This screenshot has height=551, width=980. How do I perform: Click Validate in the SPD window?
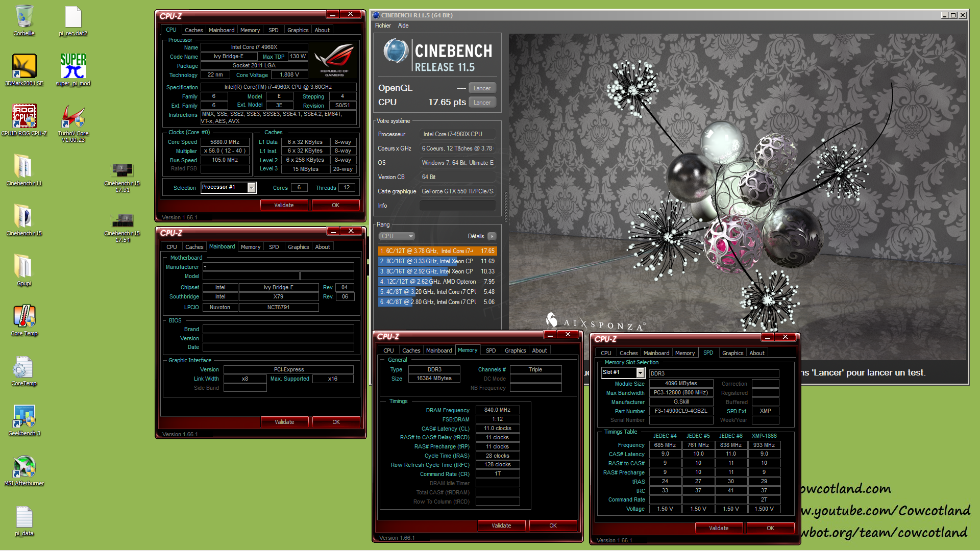click(x=719, y=528)
